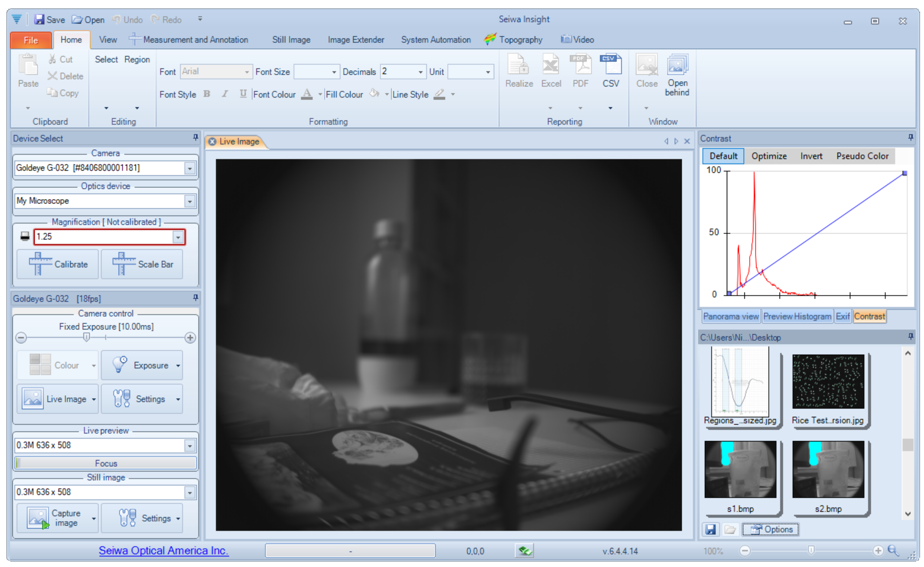Open the Still Image ribbon tab
Screen dimensions: 924x567
click(x=291, y=40)
